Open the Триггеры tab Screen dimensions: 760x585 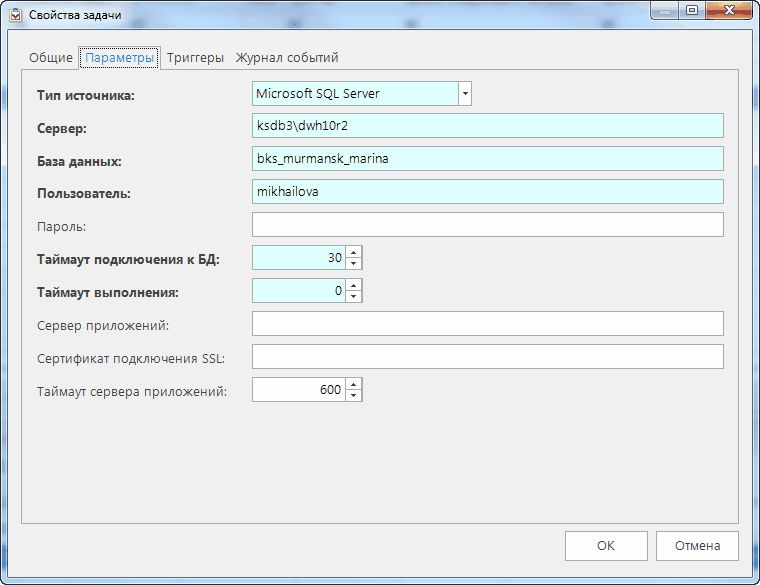[195, 58]
